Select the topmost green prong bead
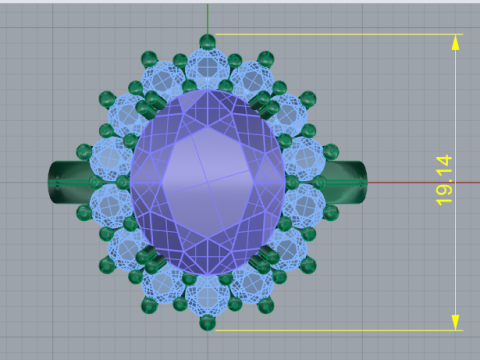Viewport: 480px width, 360px height. (x=207, y=42)
